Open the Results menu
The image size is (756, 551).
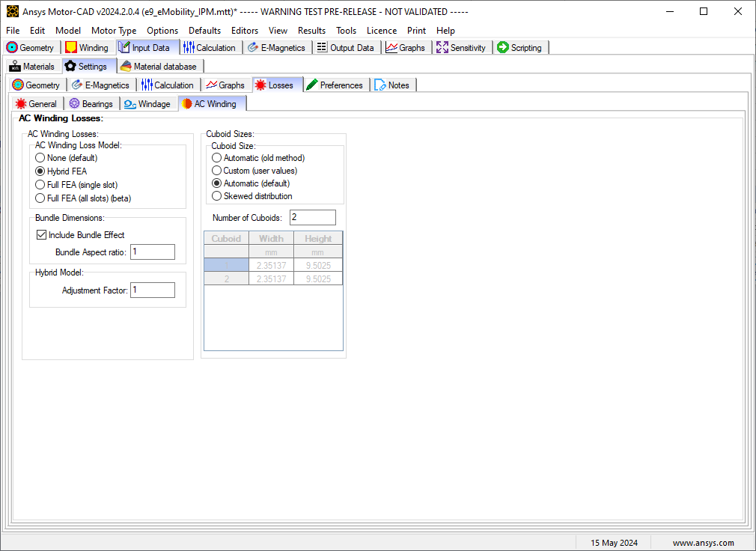pyautogui.click(x=311, y=31)
